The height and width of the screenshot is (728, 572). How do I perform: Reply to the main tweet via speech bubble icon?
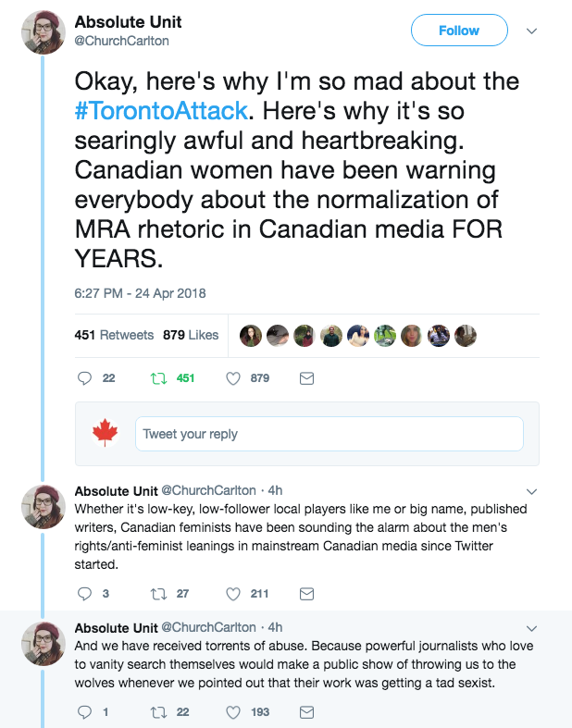click(84, 378)
